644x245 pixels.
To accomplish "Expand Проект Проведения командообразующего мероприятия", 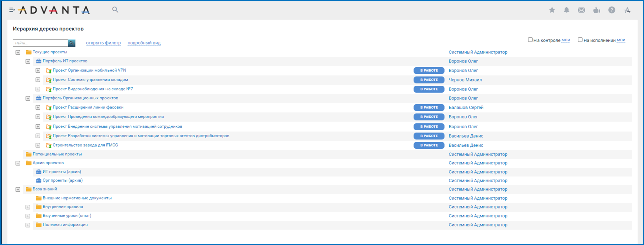I will click(x=38, y=117).
